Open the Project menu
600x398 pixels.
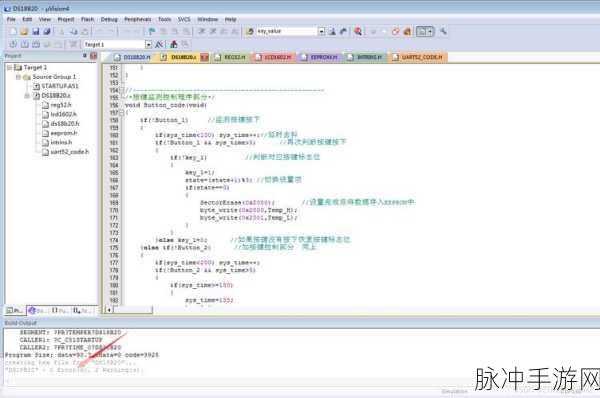66,19
